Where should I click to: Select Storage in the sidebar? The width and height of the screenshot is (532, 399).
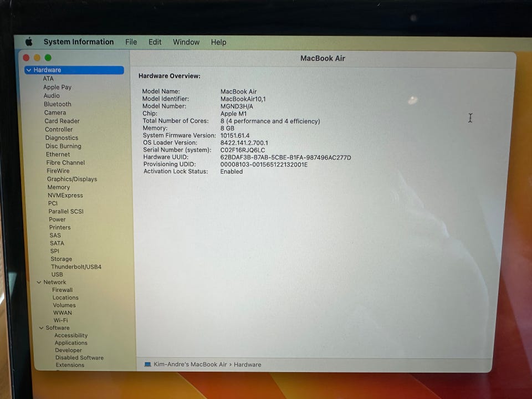click(62, 259)
